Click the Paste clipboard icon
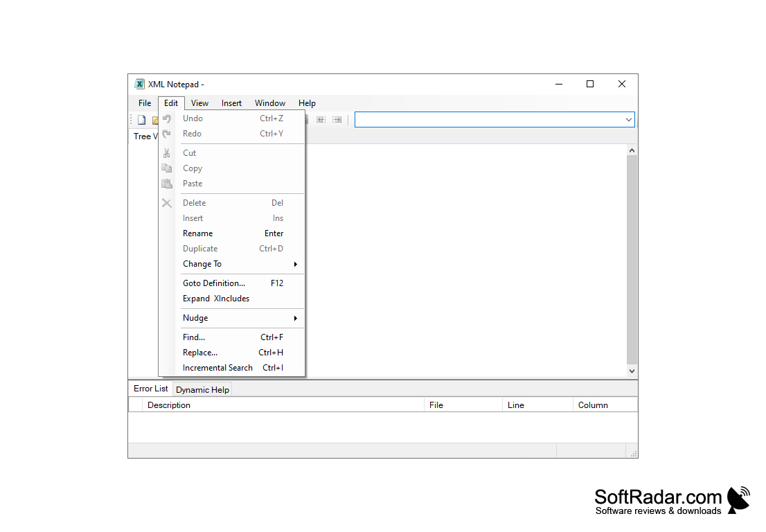766x532 pixels. (167, 184)
